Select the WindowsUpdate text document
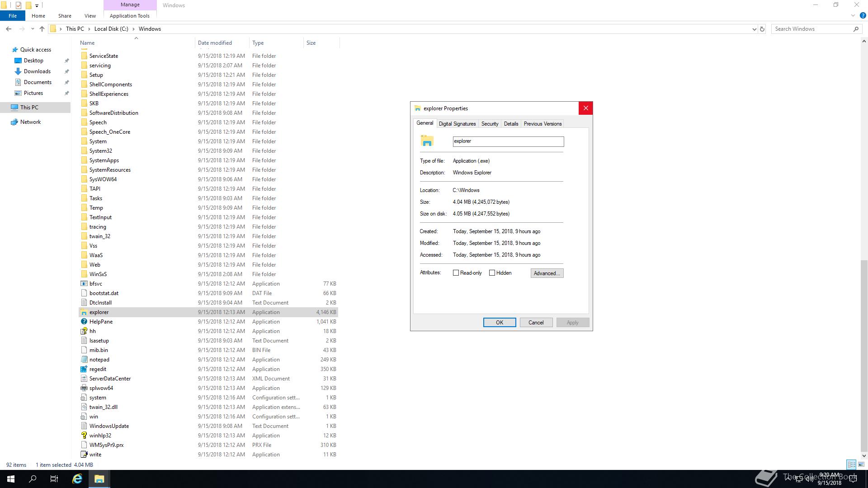Screen dimensions: 868x488 208,426
